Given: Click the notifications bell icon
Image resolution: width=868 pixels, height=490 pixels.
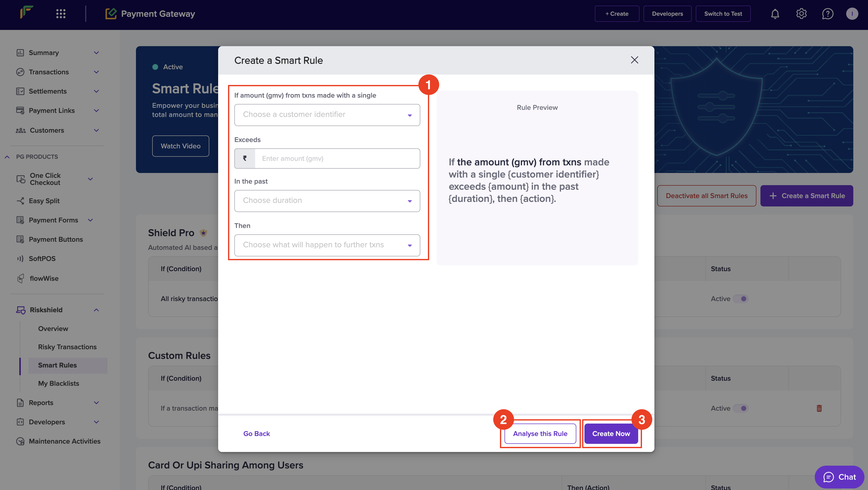Looking at the screenshot, I should 775,14.
